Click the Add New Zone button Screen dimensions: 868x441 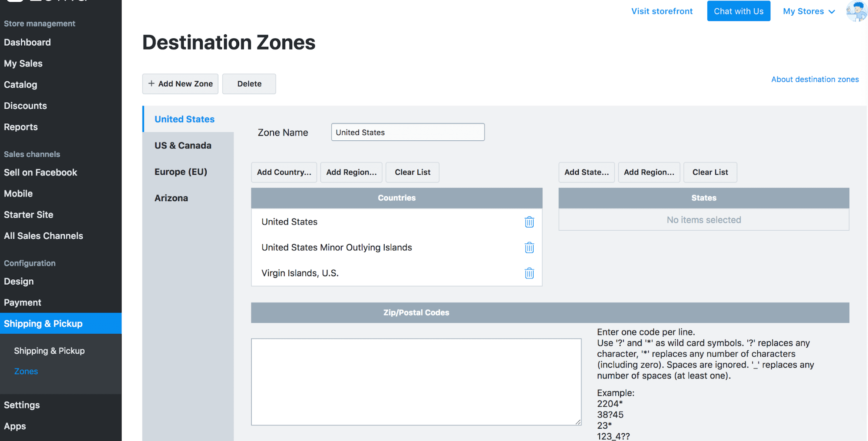[x=180, y=84]
